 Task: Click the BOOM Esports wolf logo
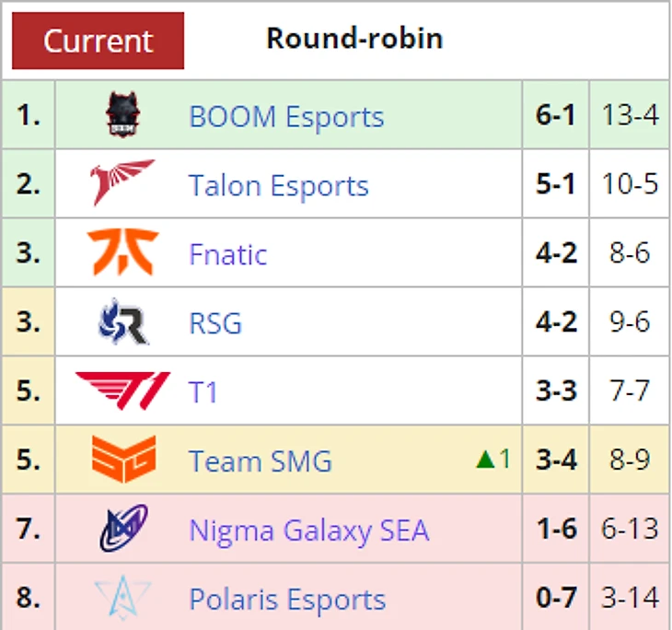pos(123,114)
